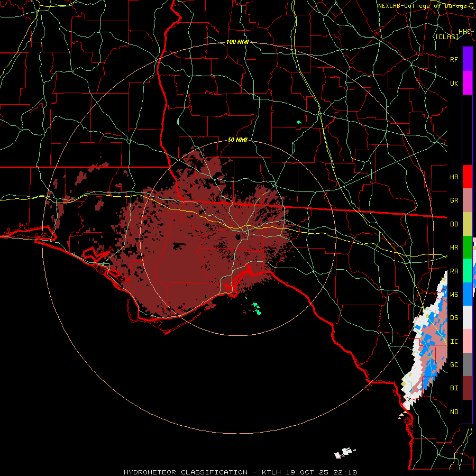This screenshot has height=476, width=476.
Task: Choose the mint green RA swatch
Action: point(467,271)
